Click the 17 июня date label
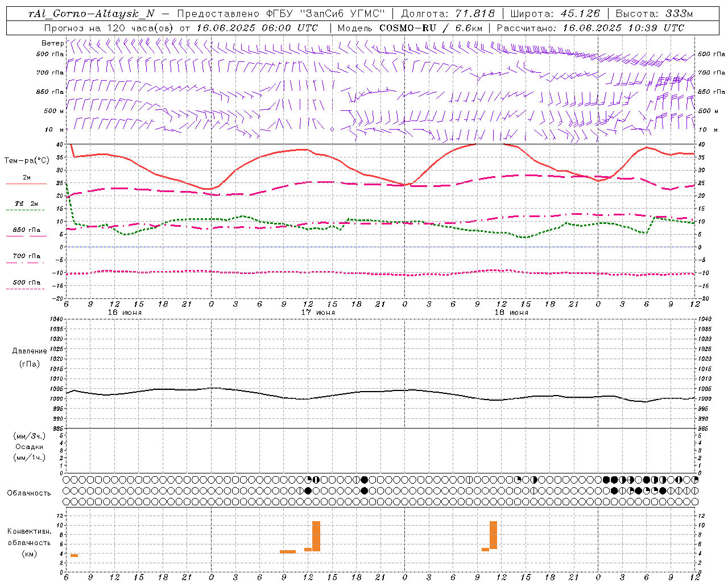Screen dimensions: 728x582 [x=318, y=313]
